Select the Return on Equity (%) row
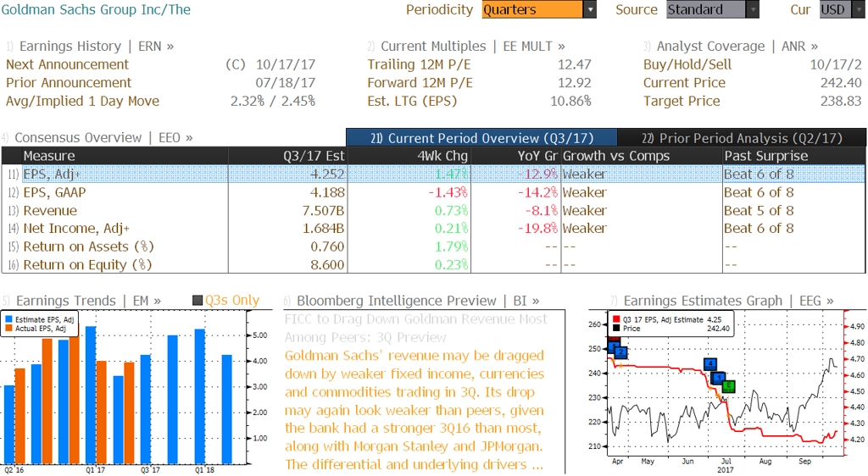Screen dimensions: 868x476 tap(433, 265)
